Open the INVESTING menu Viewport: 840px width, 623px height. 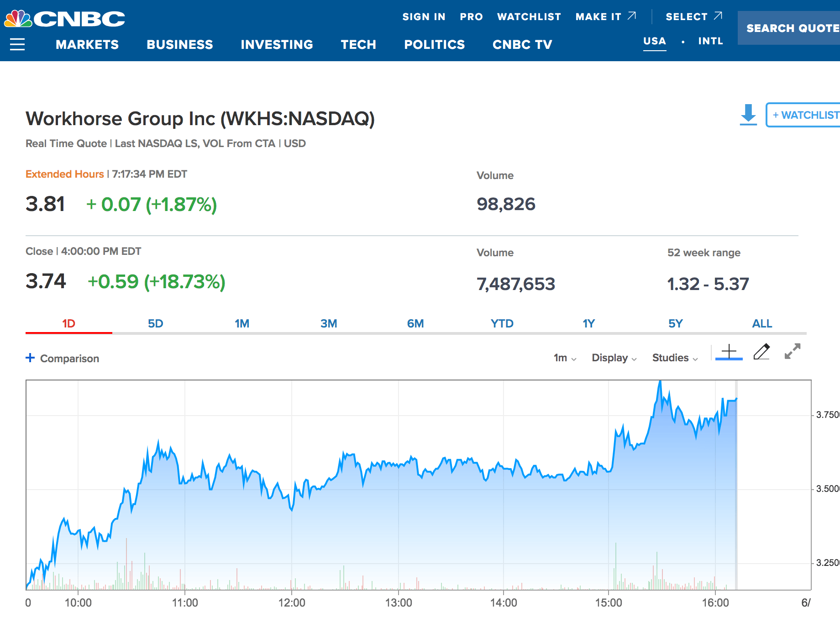point(277,44)
